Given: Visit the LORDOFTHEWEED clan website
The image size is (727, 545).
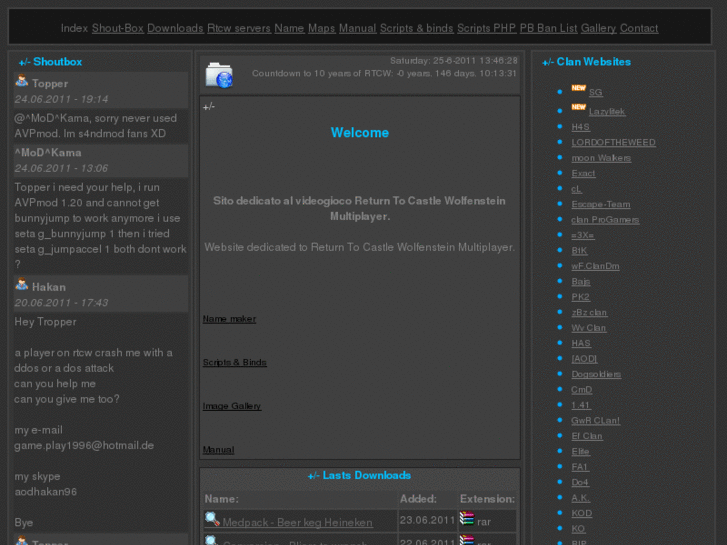Looking at the screenshot, I should tap(613, 142).
